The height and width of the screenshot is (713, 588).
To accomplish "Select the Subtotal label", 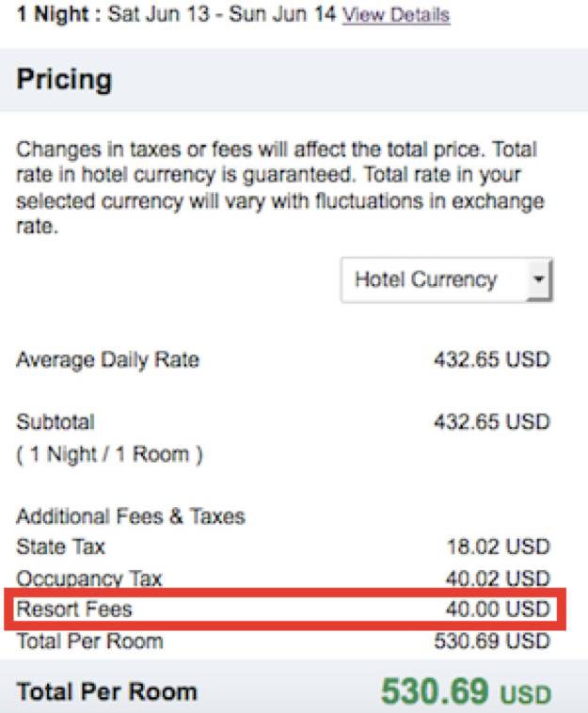I will pos(56,422).
